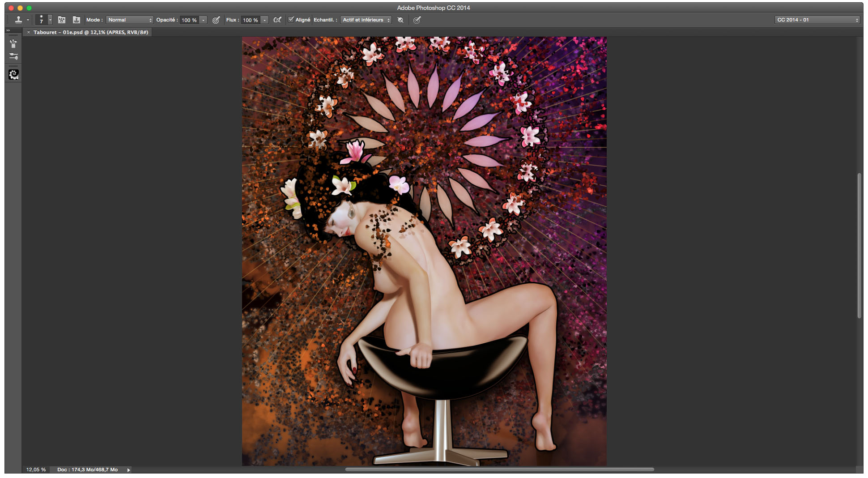Open the Echantil dropdown showing Actif et inférieurs
This screenshot has height=478, width=868.
tap(365, 20)
